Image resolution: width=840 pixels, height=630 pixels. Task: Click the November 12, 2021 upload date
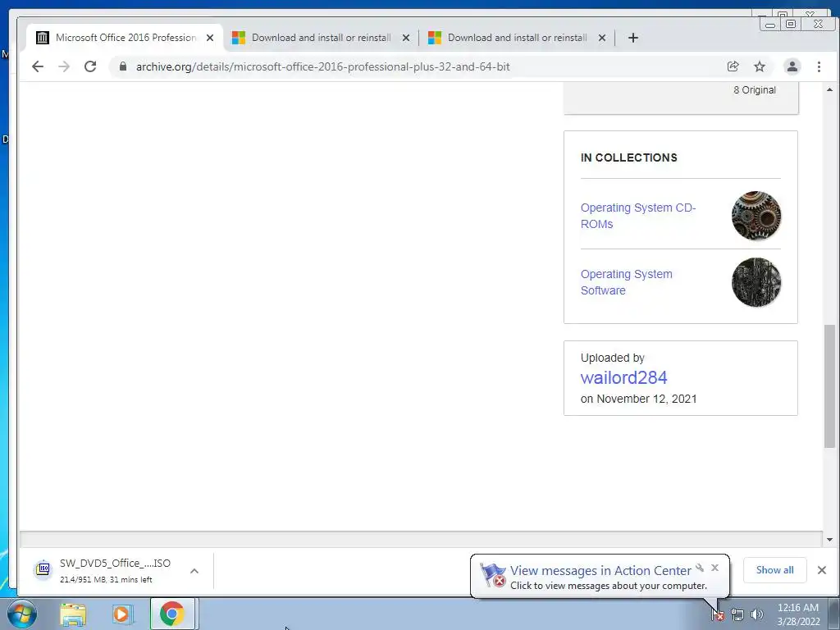click(646, 399)
